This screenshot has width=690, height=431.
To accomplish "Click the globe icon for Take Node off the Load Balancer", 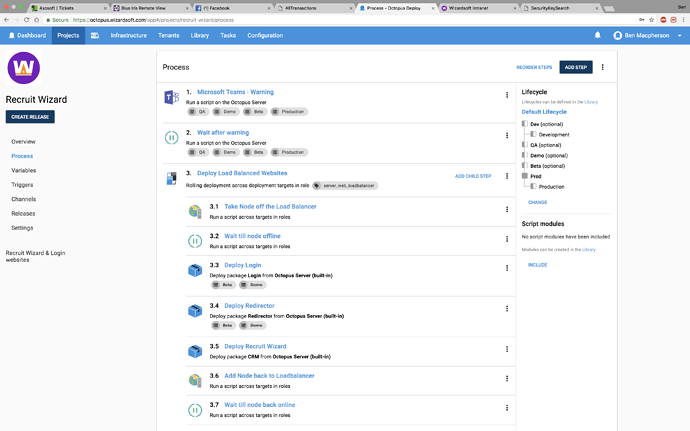I will click(195, 212).
